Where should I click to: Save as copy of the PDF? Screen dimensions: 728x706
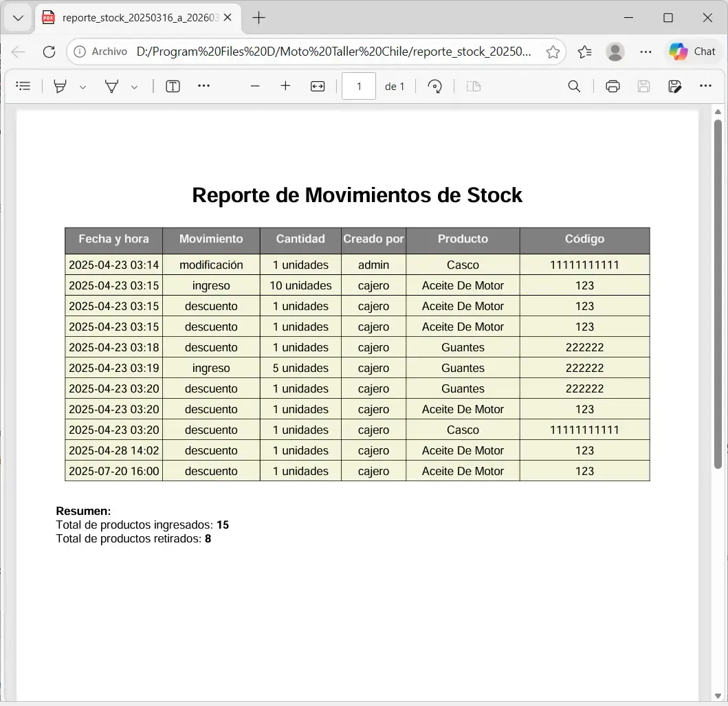click(x=674, y=86)
